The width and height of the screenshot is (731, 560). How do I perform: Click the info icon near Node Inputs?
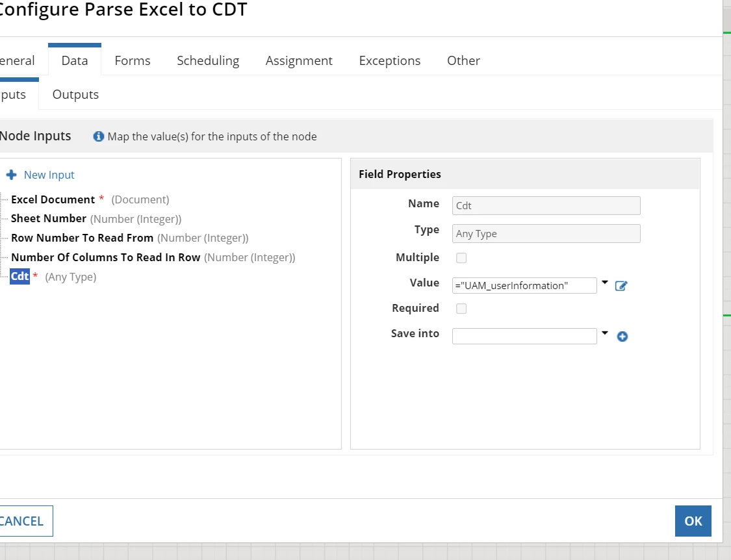98,136
